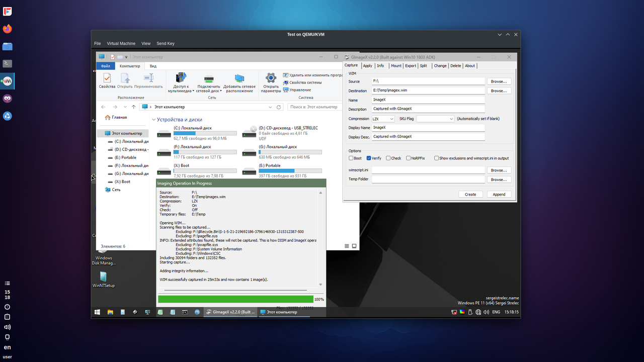The image size is (644, 362).
Task: Open the Split tab in GImageX
Action: click(x=424, y=66)
